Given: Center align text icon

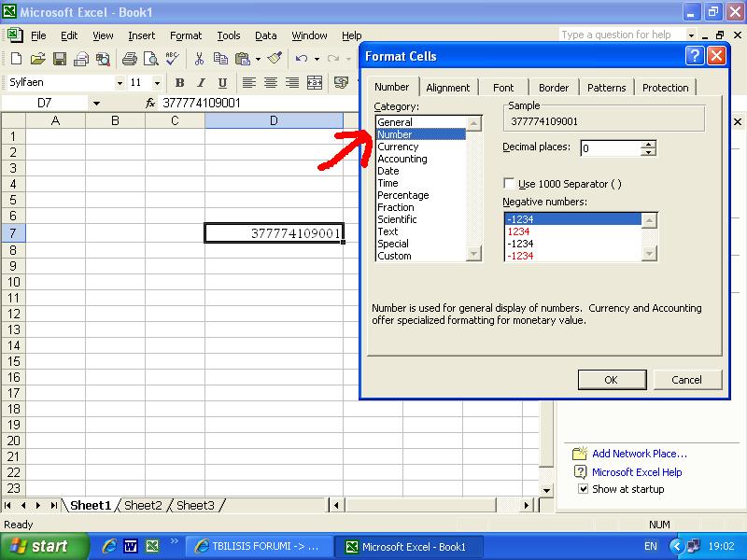Looking at the screenshot, I should 271,83.
